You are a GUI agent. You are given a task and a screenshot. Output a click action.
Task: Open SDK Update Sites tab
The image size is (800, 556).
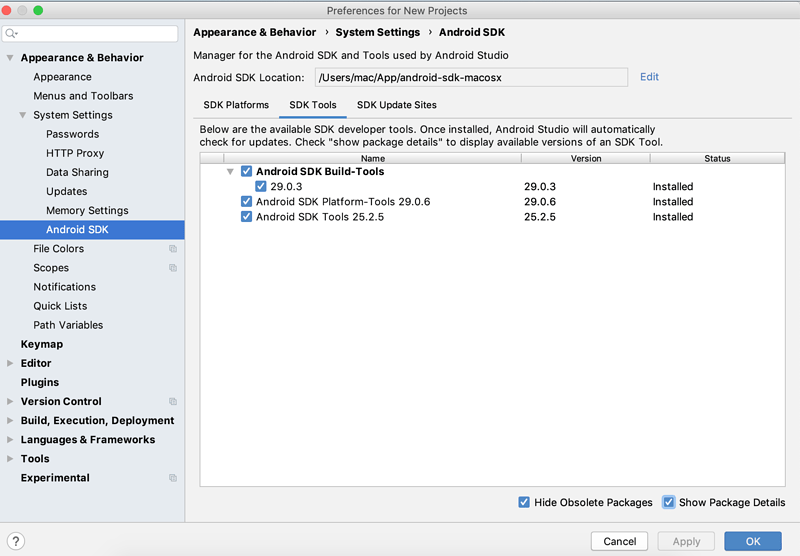pos(396,105)
